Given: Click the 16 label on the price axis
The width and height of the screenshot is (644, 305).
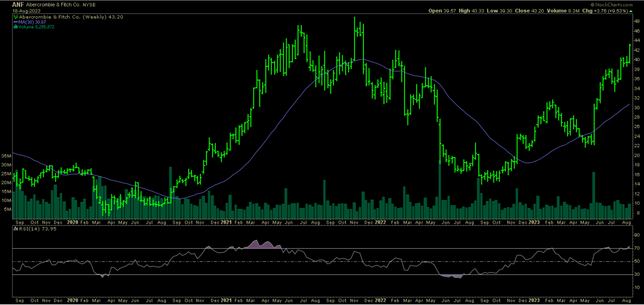Looking at the screenshot, I should [x=637, y=175].
